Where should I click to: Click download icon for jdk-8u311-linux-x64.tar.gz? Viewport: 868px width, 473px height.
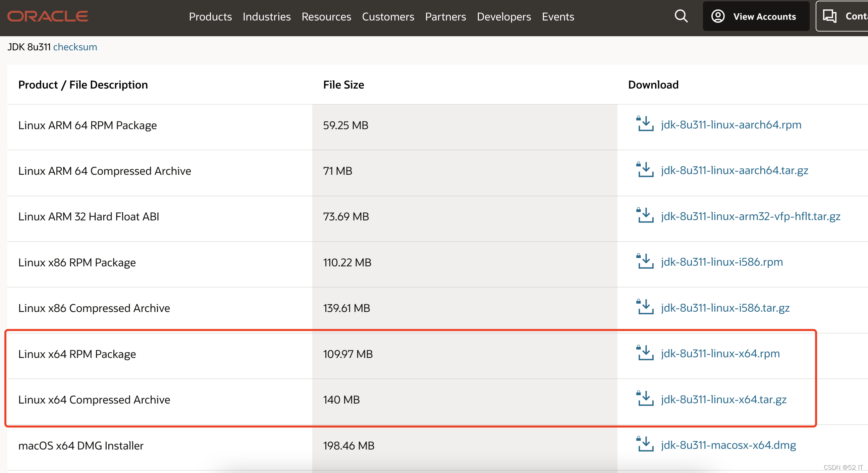coord(645,398)
